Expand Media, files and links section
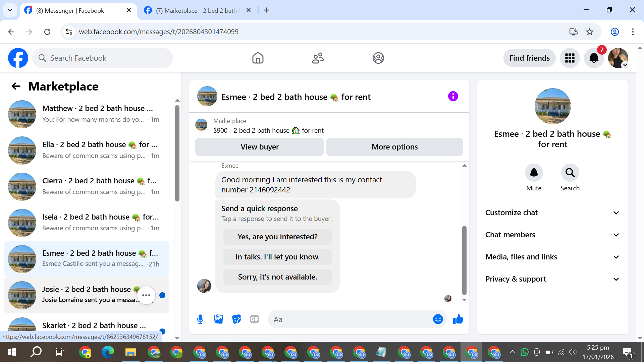This screenshot has height=362, width=644. click(552, 257)
